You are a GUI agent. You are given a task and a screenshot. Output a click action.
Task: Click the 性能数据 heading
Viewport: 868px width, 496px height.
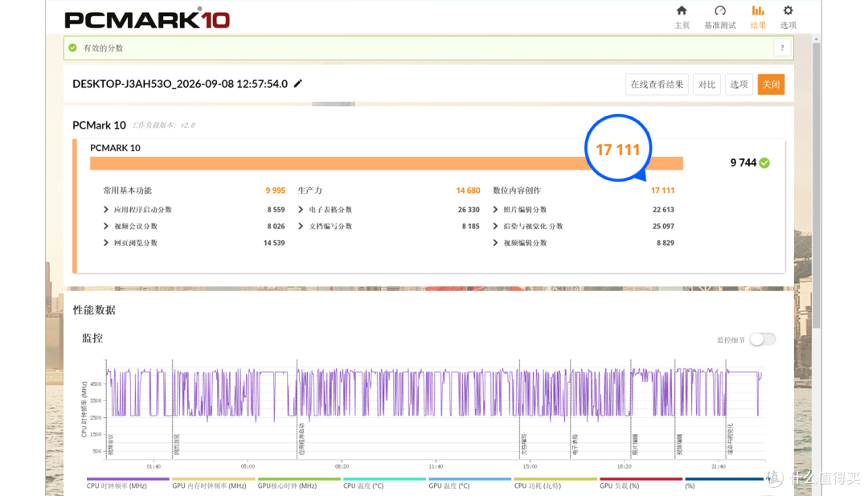click(94, 310)
